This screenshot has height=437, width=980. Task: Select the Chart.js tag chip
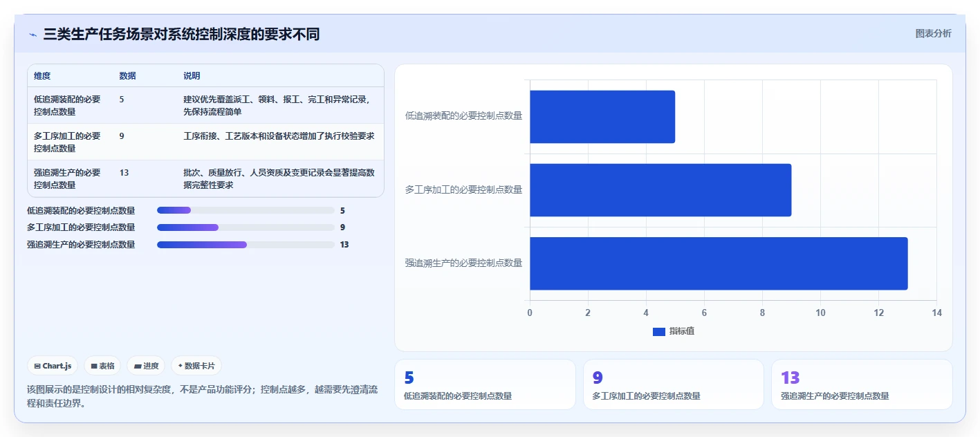pos(53,366)
